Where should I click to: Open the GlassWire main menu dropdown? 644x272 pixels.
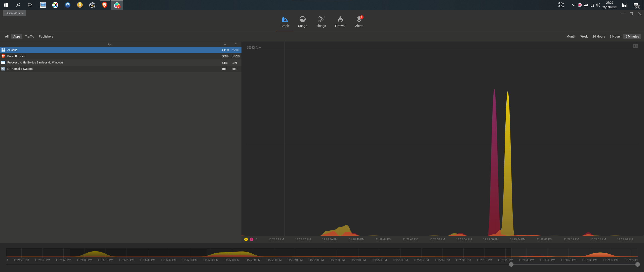coord(15,13)
